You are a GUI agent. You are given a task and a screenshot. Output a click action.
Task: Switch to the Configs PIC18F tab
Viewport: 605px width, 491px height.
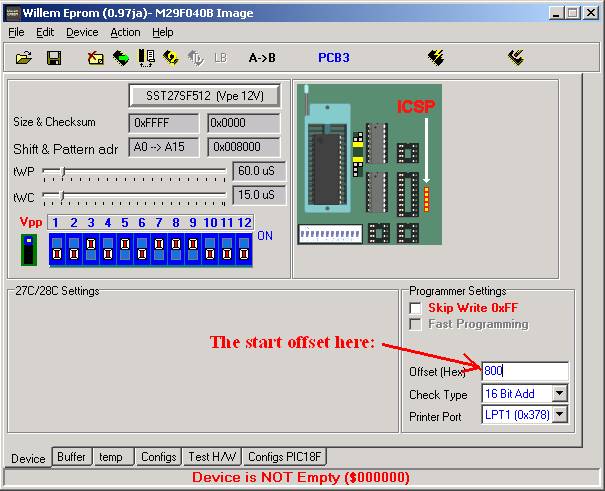point(284,457)
